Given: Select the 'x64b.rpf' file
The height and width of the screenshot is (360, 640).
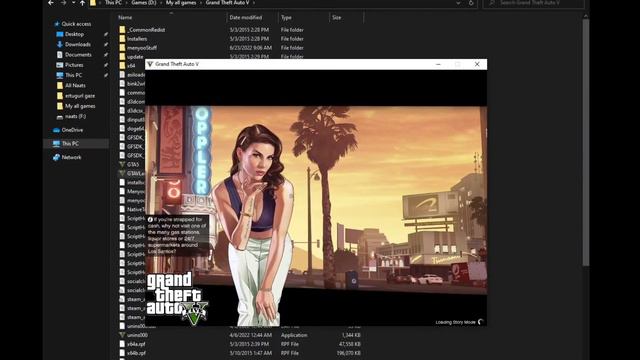Looking at the screenshot, I should (136, 353).
